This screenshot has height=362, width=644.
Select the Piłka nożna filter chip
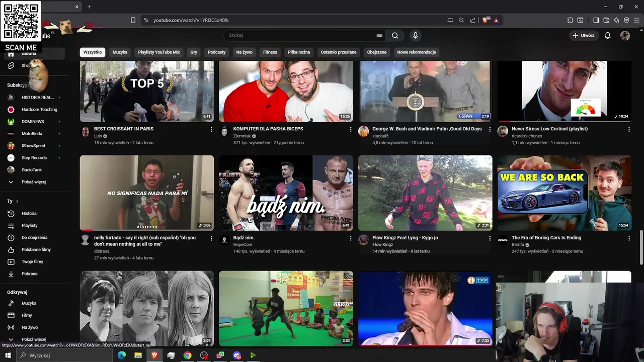299,52
